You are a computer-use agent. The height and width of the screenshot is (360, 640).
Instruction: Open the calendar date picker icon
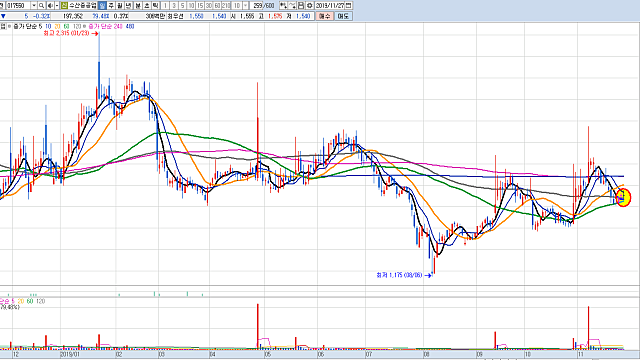click(348, 5)
